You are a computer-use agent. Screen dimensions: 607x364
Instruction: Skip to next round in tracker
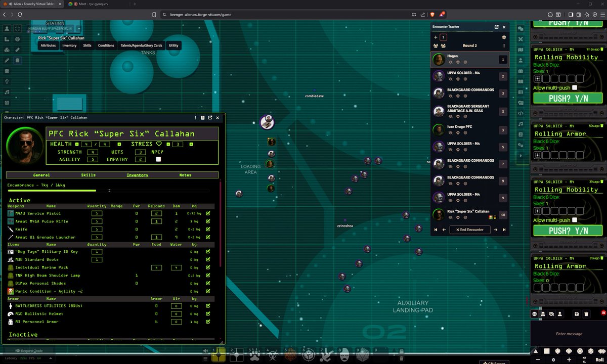[504, 230]
